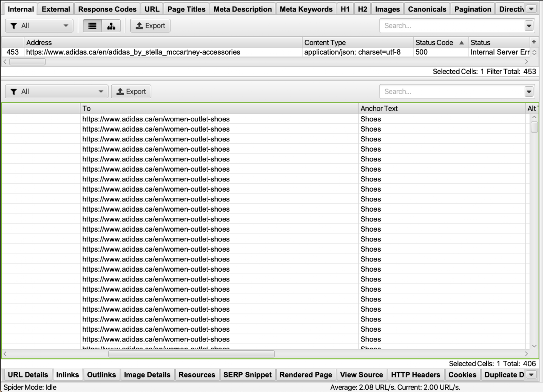The height and width of the screenshot is (392, 543).
Task: Switch to Outlinks bottom tab
Action: point(101,375)
